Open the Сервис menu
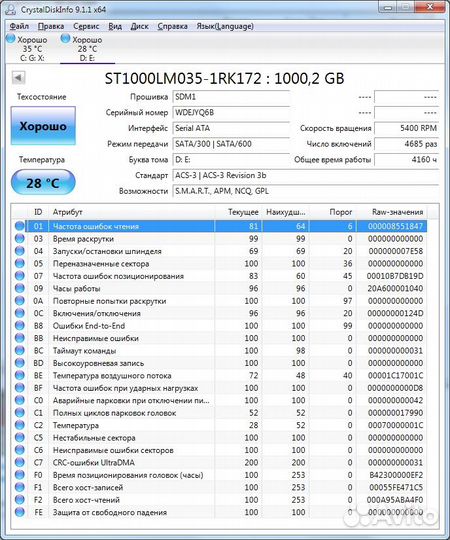The image size is (450, 540). click(x=86, y=26)
